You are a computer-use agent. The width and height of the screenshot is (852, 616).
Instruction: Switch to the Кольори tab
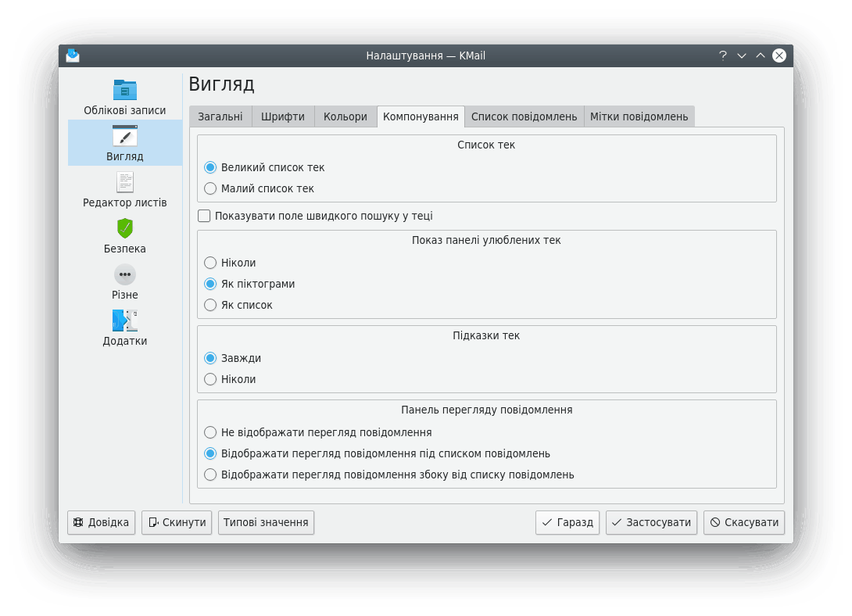(345, 116)
